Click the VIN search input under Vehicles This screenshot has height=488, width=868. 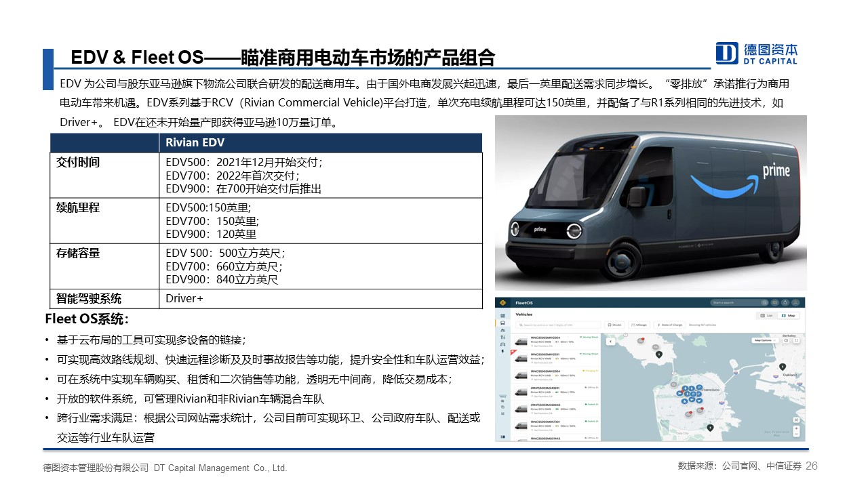(x=558, y=325)
